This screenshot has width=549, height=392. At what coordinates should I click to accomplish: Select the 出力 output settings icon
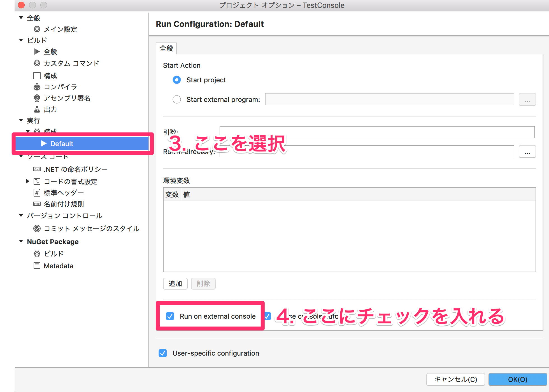[x=37, y=109]
